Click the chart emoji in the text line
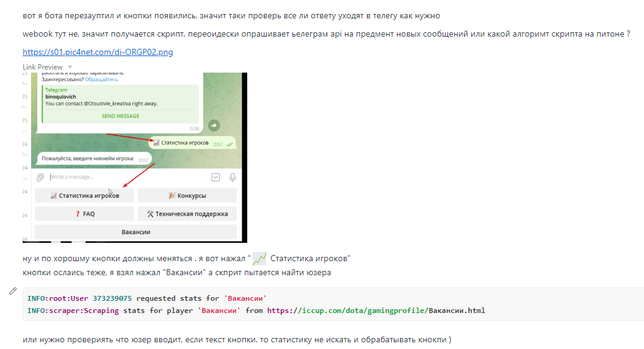 pos(259,259)
